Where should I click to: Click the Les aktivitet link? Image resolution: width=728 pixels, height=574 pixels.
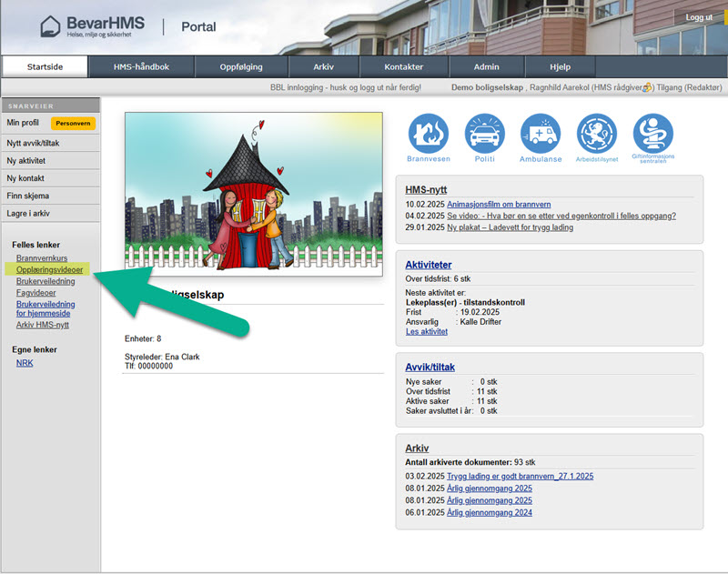(426, 332)
